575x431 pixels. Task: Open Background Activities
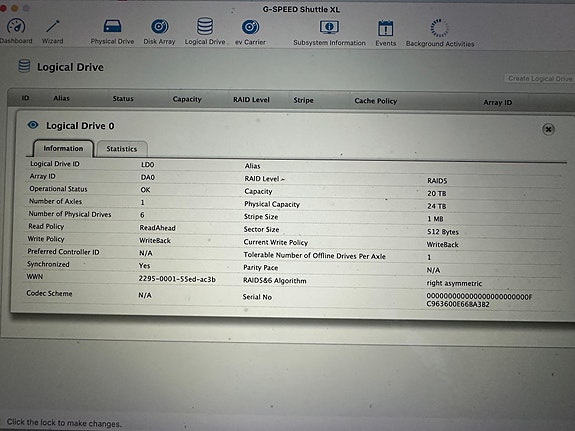pyautogui.click(x=440, y=33)
